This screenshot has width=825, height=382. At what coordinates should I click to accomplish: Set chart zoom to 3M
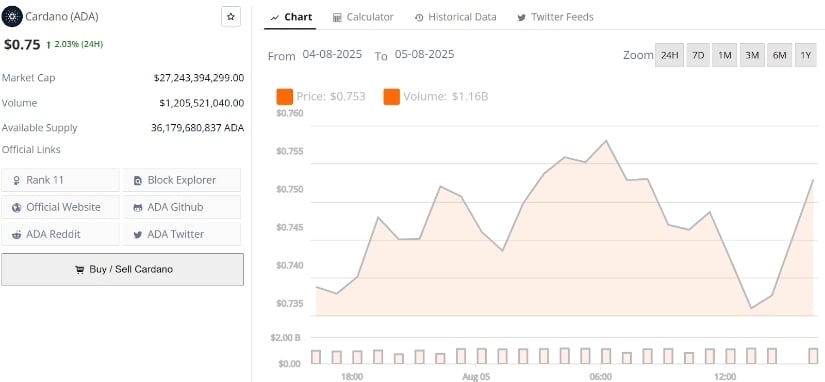[x=752, y=55]
